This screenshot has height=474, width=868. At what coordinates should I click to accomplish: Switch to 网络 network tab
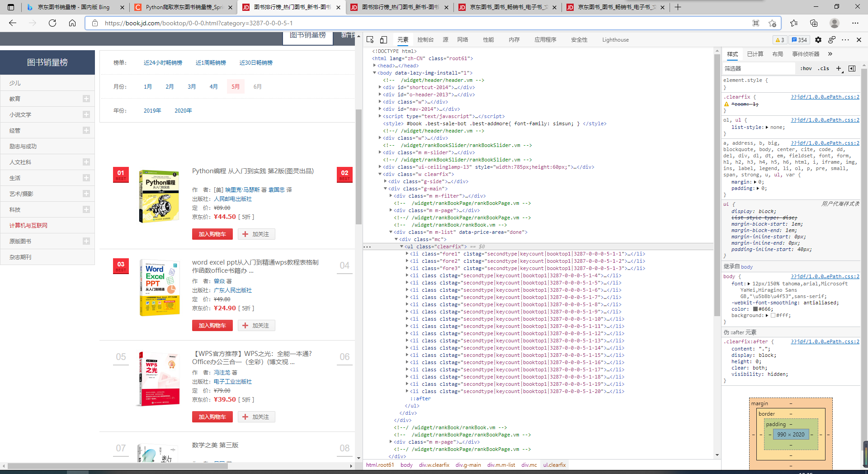(x=462, y=40)
